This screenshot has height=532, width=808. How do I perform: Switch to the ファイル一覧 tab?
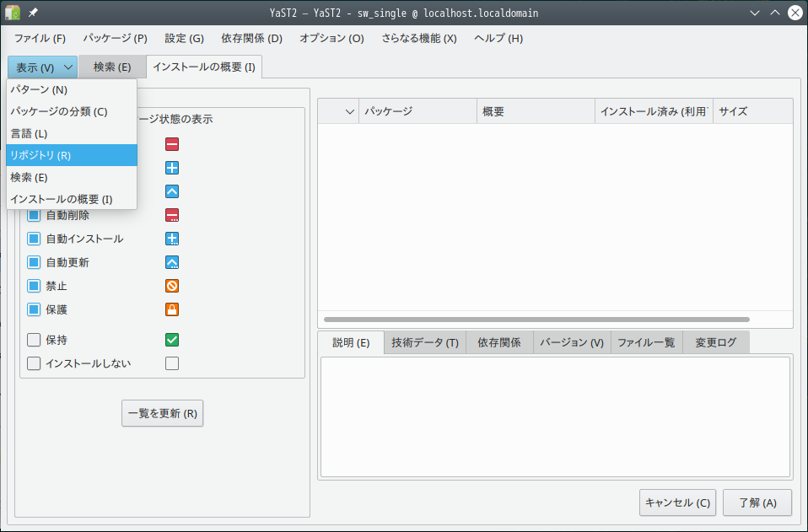coord(646,342)
